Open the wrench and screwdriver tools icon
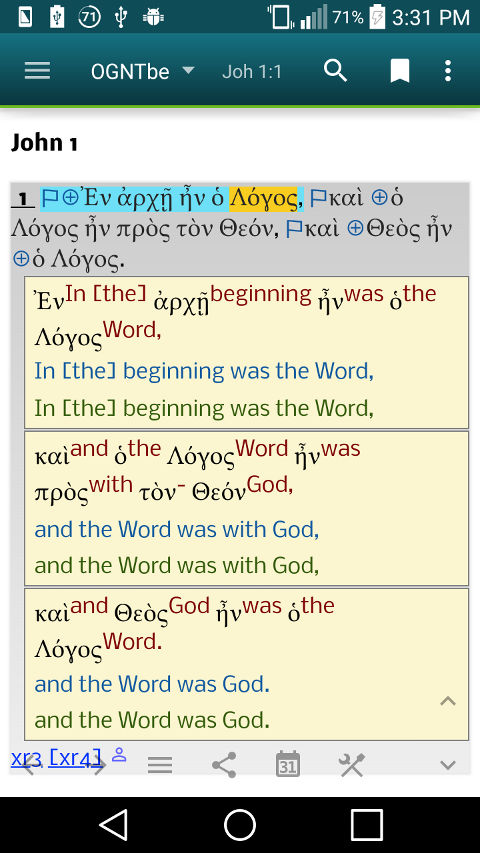 [351, 765]
